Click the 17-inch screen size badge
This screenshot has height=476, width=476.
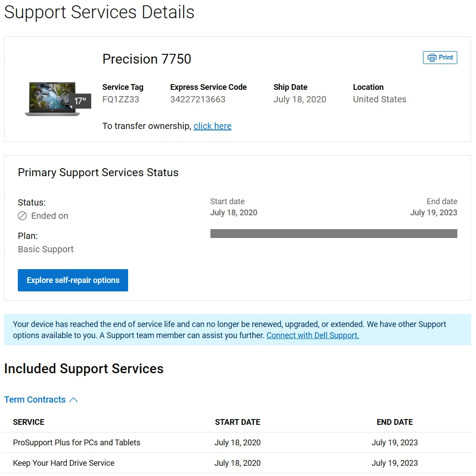tap(80, 101)
